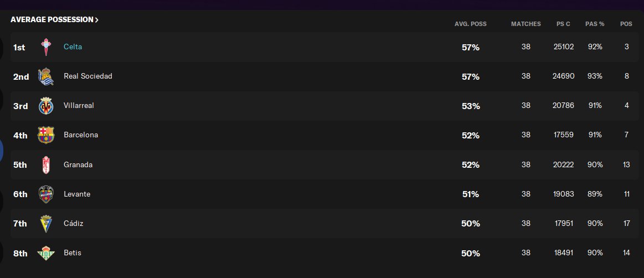Click the Granada club crest icon
The height and width of the screenshot is (278, 644).
click(46, 164)
